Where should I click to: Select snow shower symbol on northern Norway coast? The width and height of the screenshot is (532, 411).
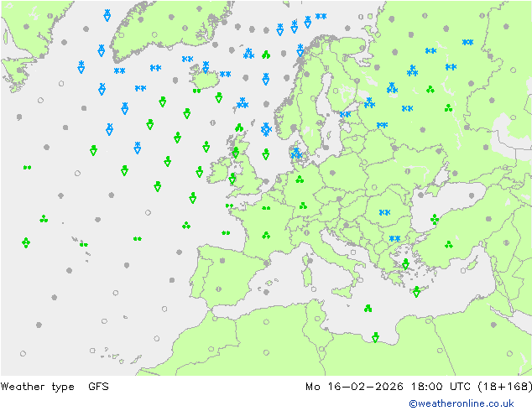tap(300, 50)
